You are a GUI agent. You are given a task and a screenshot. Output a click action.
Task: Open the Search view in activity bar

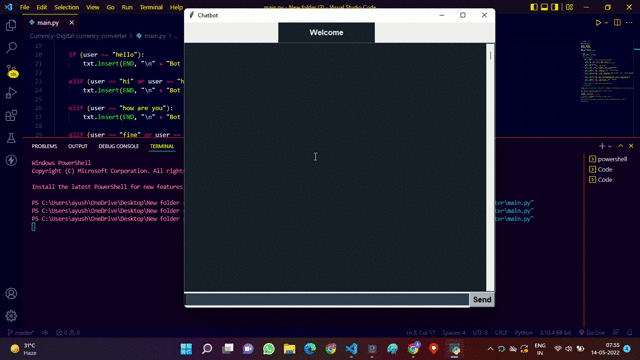11,48
